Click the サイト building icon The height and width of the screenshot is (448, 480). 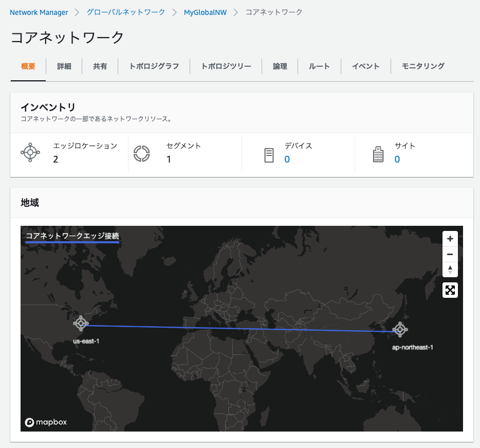(x=378, y=154)
